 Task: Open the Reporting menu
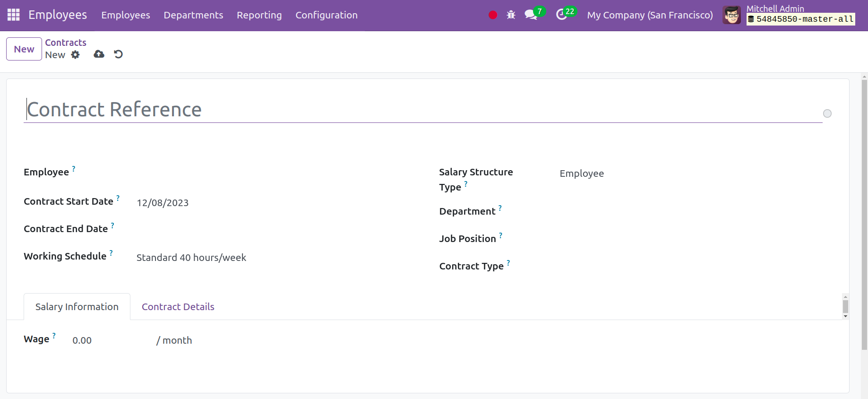pyautogui.click(x=259, y=15)
